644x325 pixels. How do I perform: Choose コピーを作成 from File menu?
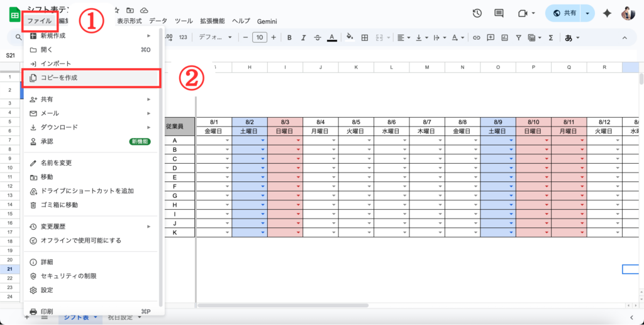[x=91, y=78]
